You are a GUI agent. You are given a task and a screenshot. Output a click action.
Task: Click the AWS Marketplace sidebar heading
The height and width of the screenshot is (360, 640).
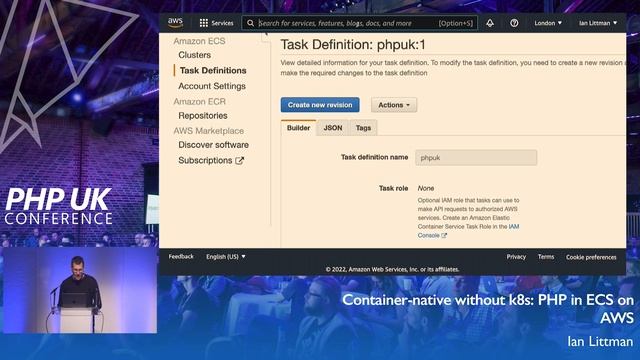pyautogui.click(x=209, y=131)
